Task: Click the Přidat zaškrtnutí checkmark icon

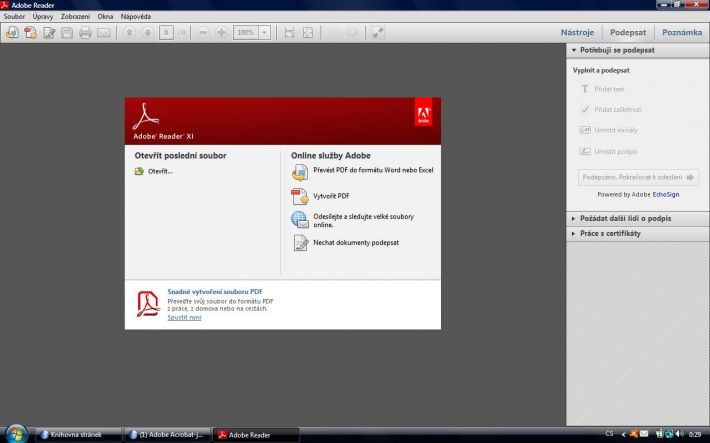Action: 585,109
